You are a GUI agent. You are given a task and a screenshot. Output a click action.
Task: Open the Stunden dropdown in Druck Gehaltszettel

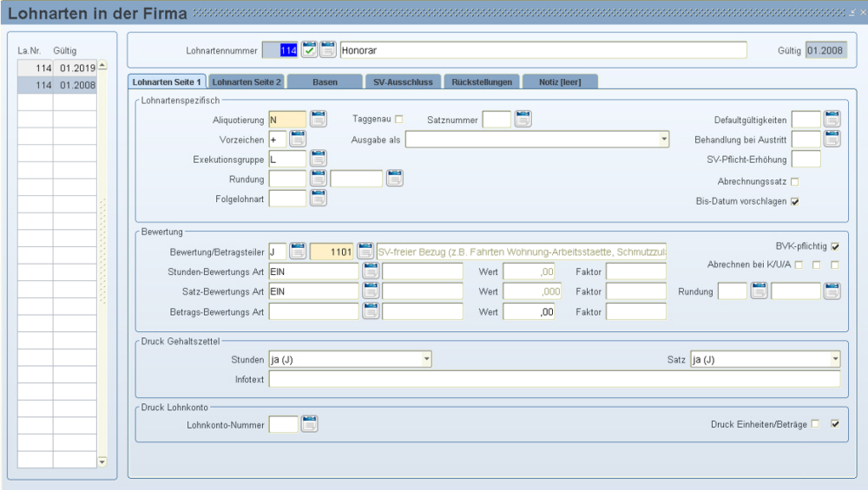[x=426, y=358]
